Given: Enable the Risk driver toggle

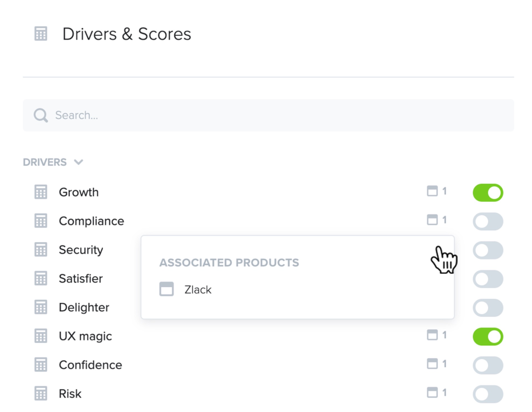Looking at the screenshot, I should click(x=488, y=394).
